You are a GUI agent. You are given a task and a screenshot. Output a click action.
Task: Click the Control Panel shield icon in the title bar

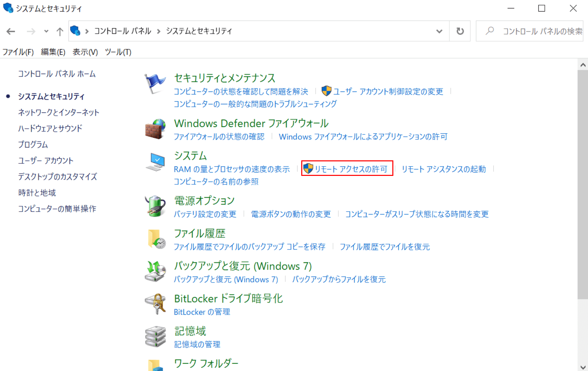8,8
